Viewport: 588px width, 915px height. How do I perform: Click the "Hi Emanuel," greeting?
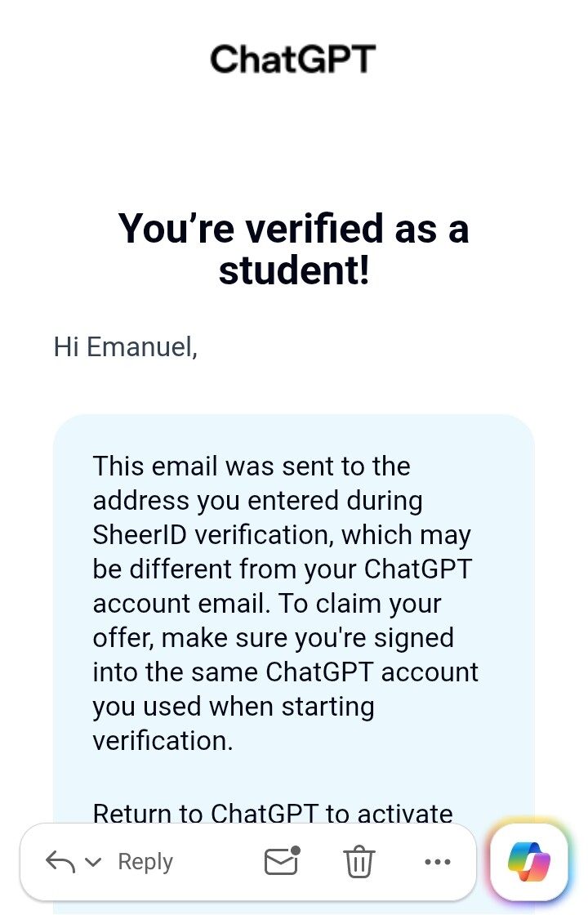click(x=126, y=346)
